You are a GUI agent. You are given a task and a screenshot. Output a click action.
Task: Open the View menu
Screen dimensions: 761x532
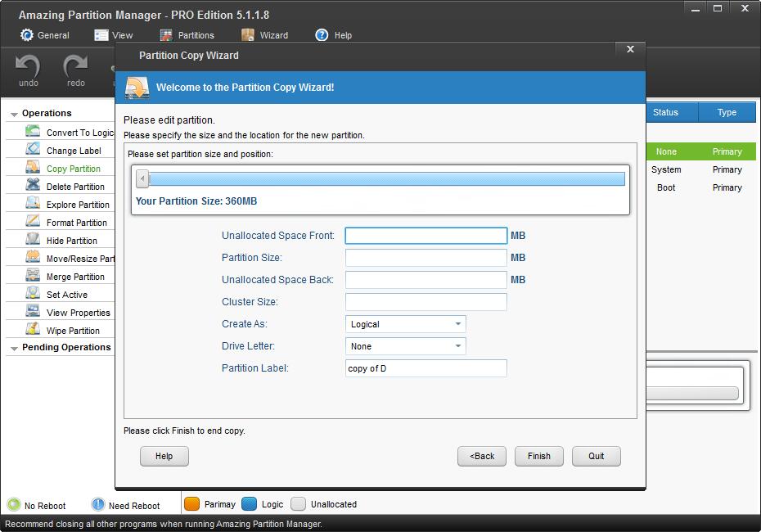(x=114, y=35)
